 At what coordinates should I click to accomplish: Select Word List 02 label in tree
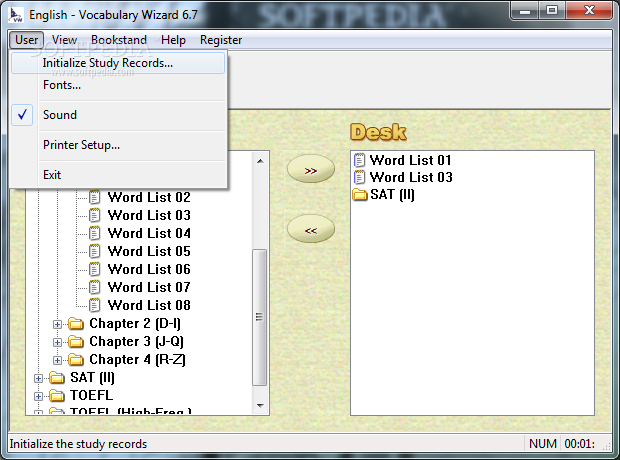pos(149,197)
